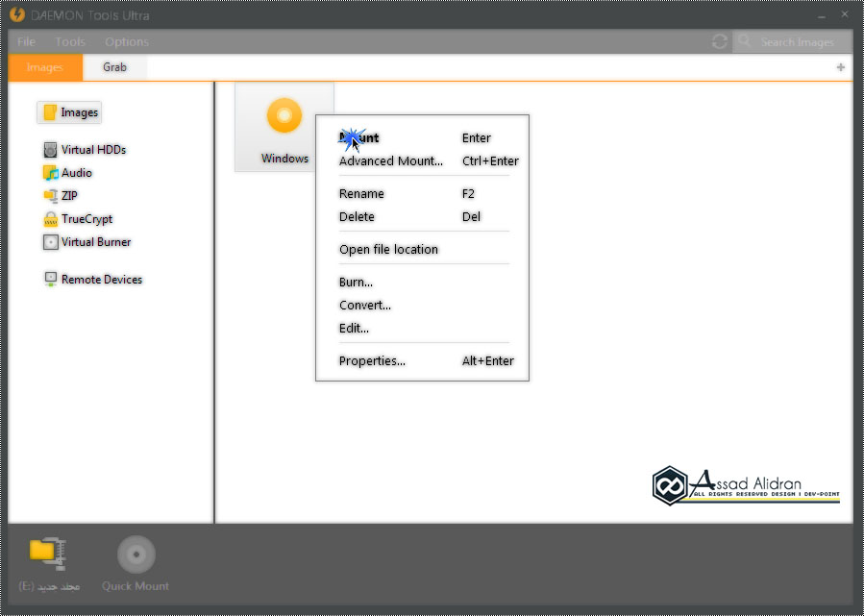This screenshot has width=864, height=616.
Task: Select ZIP category label
Action: (69, 196)
